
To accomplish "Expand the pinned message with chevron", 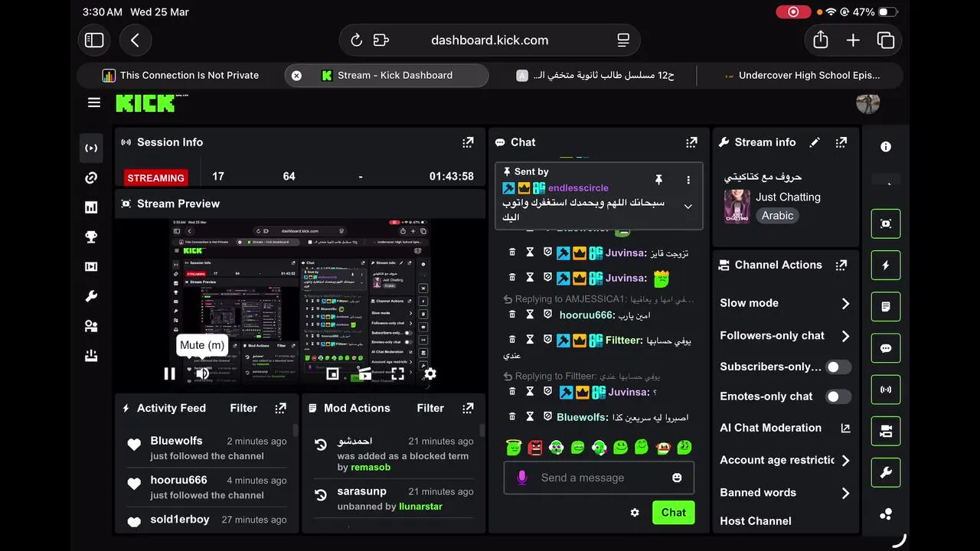I will [688, 207].
